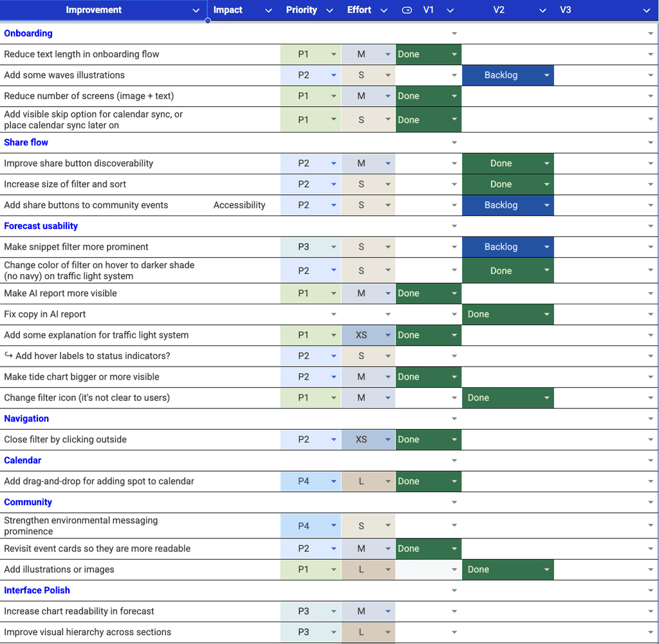659x644 pixels.
Task: Open L effort chip for Improve visual hierarchy row
Action: coord(368,632)
